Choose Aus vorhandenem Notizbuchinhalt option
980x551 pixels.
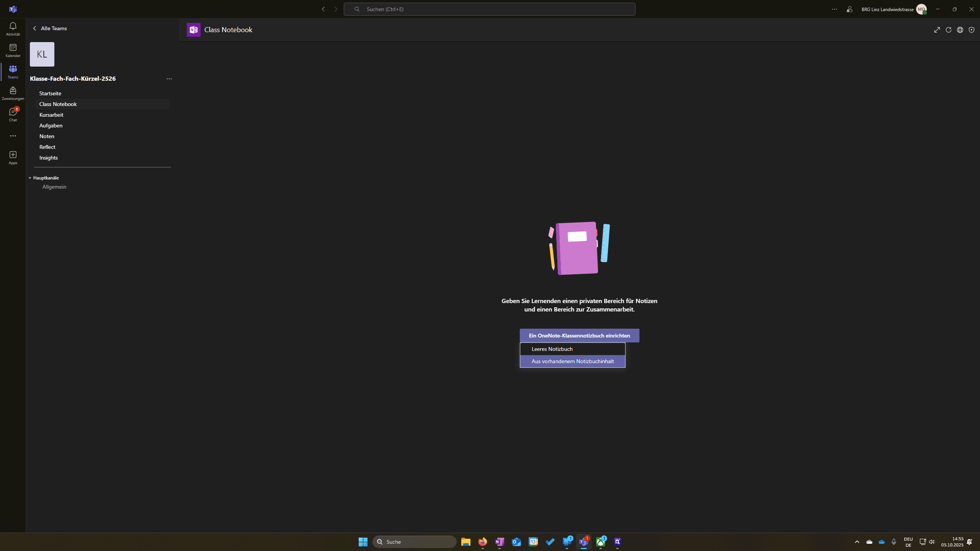click(572, 361)
